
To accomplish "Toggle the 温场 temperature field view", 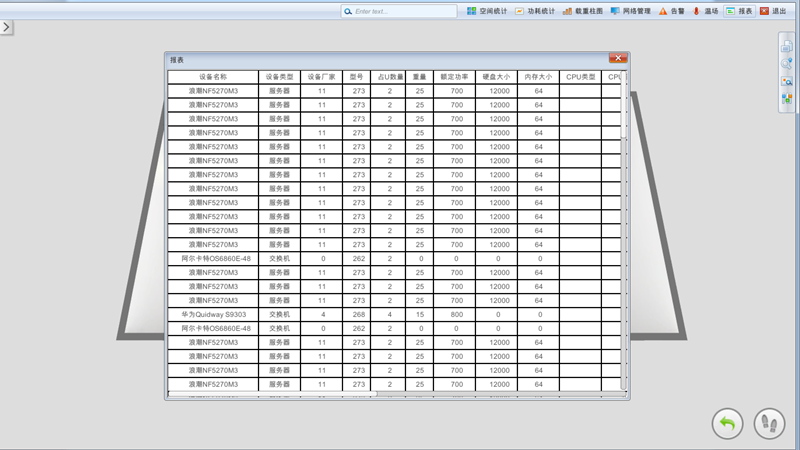I will pos(705,11).
